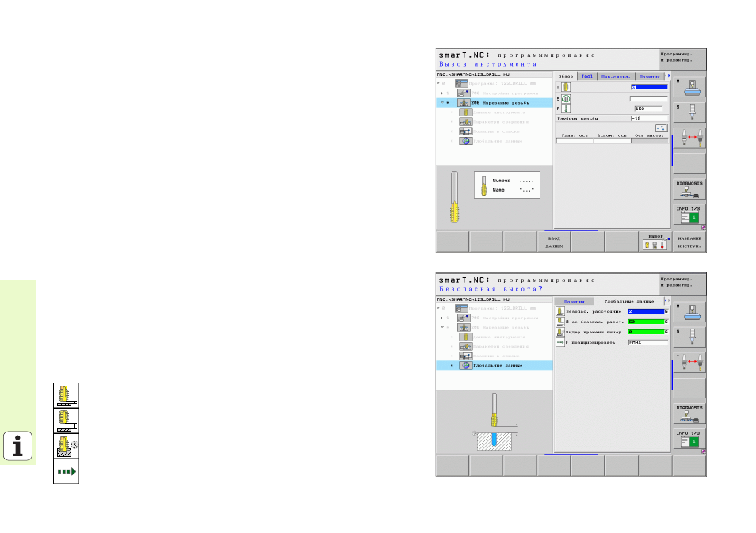Image resolution: width=756 pixels, height=533 pixels.
Task: Switch to the drilling parameters tab
Action: 616,77
